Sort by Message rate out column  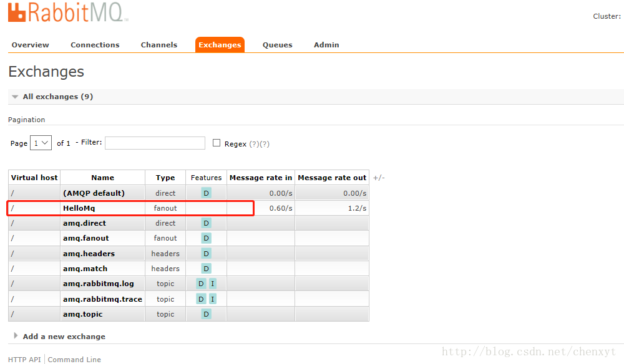[332, 178]
